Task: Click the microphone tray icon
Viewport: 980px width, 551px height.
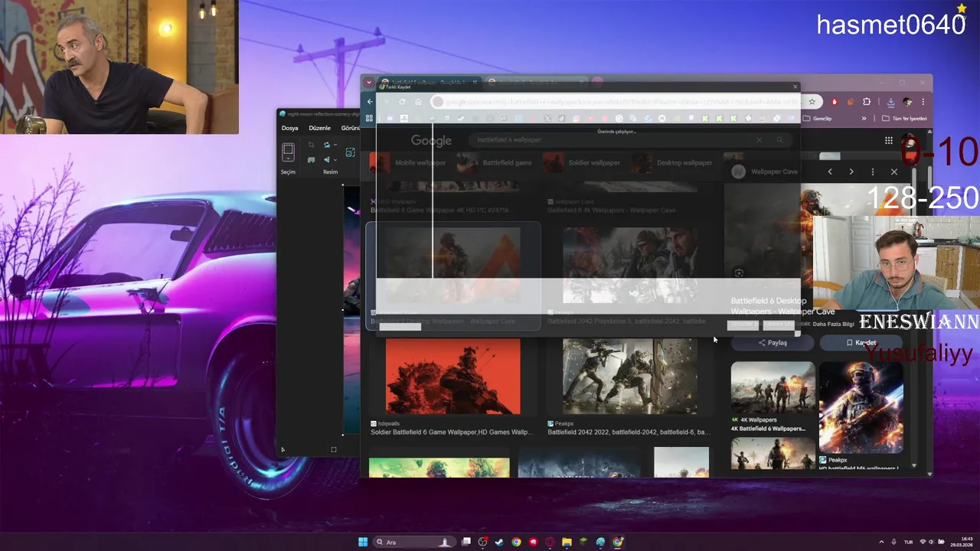Action: 893,542
